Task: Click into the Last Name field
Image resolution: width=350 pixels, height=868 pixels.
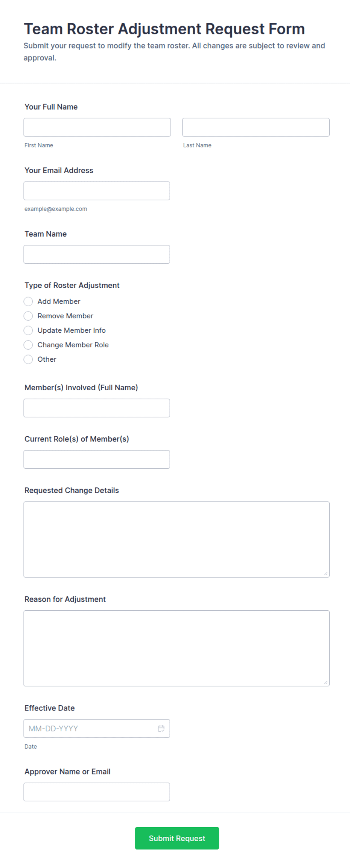Action: [256, 127]
